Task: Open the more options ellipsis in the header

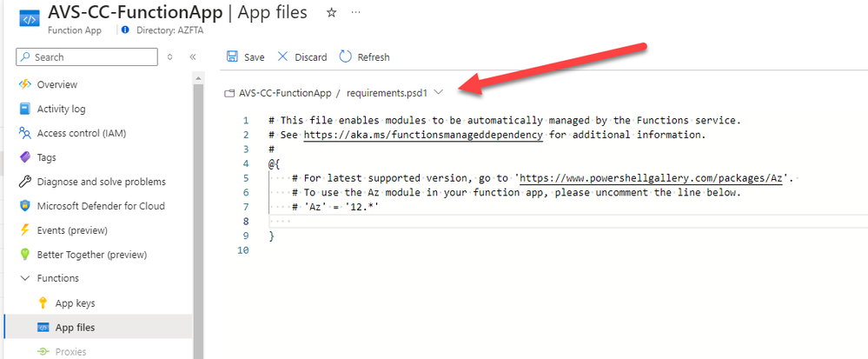Action: (356, 12)
